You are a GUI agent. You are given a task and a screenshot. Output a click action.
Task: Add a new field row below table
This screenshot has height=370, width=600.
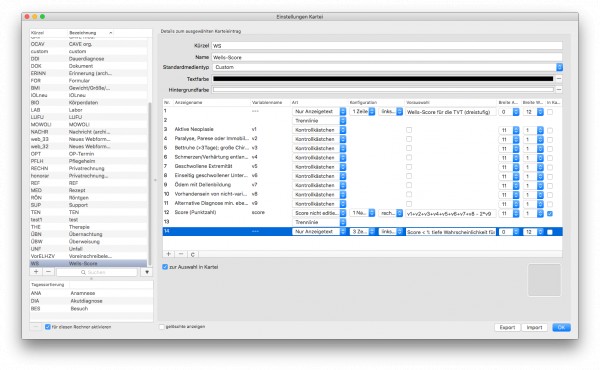(168, 254)
